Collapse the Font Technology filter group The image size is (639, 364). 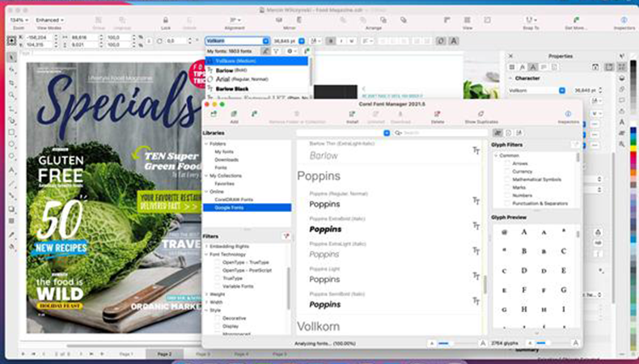point(206,254)
